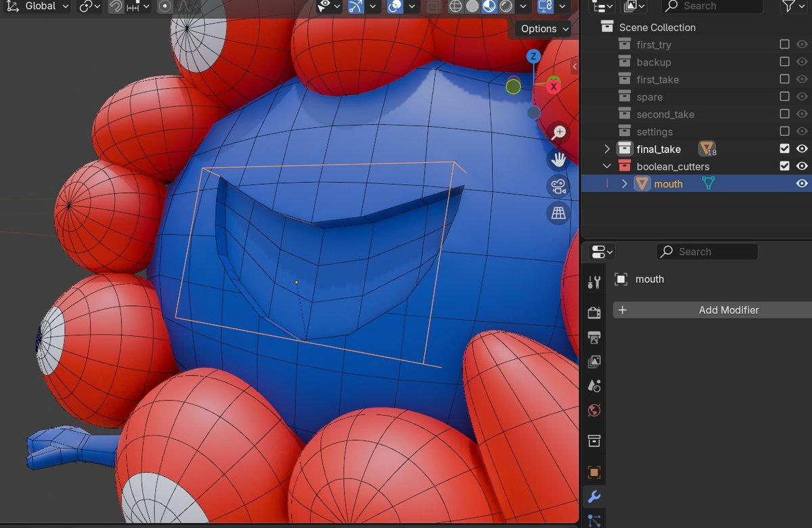
Task: Click the zoom magnifier icon in viewport
Action: [x=558, y=133]
